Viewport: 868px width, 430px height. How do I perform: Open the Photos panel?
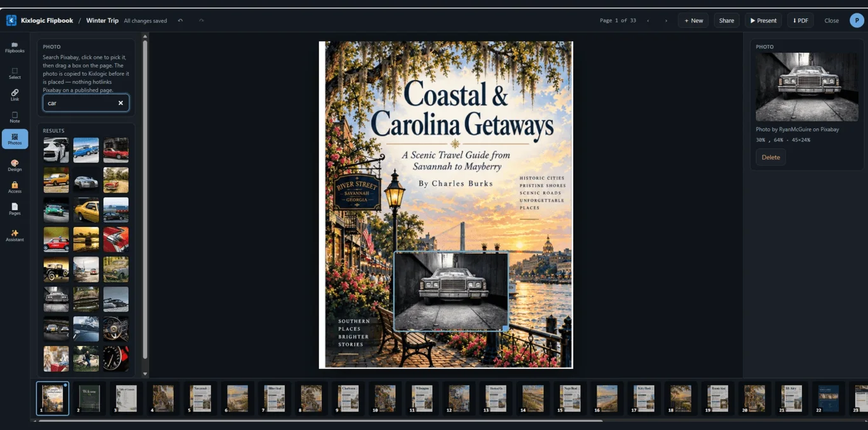coord(15,139)
